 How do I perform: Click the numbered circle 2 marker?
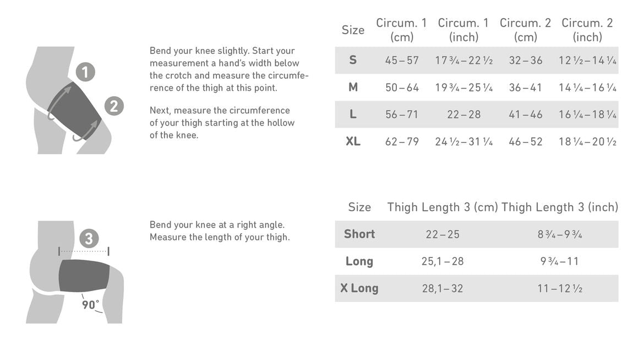pos(113,106)
